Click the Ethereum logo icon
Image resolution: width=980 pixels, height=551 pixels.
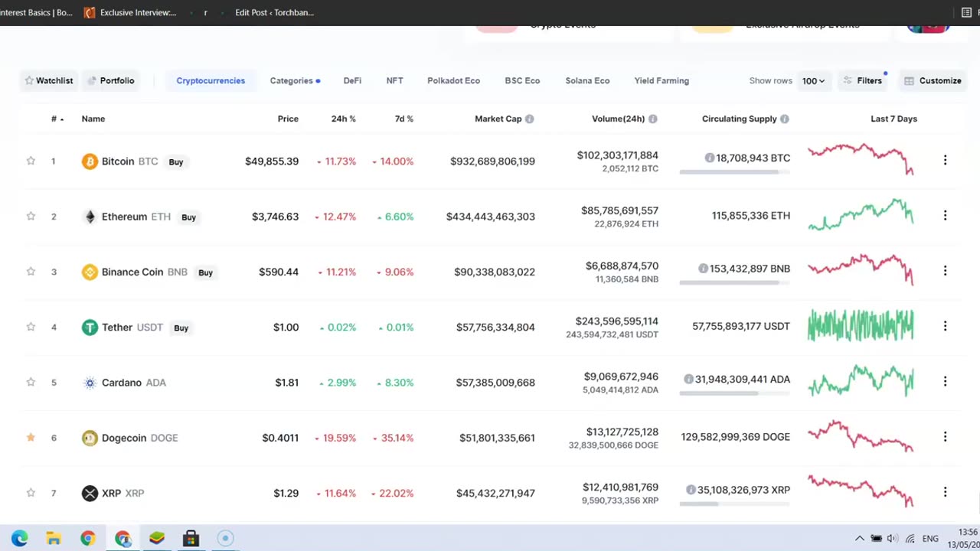(90, 217)
